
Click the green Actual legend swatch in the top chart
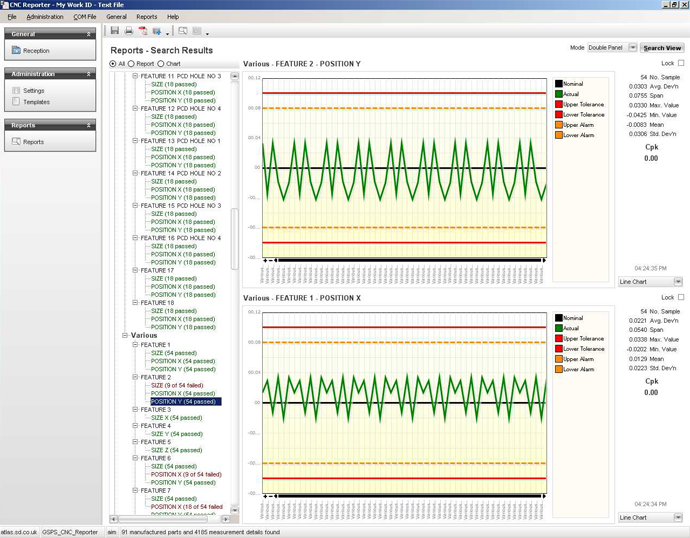(x=560, y=94)
